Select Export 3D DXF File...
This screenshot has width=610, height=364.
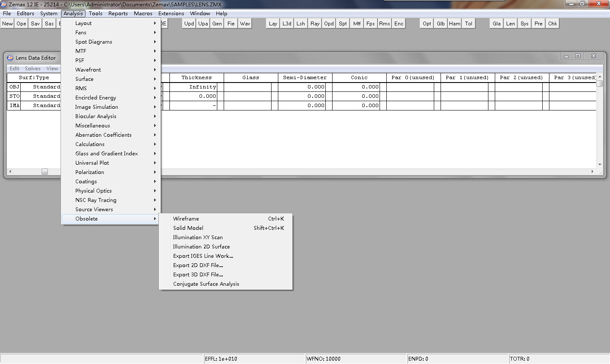tap(226, 275)
